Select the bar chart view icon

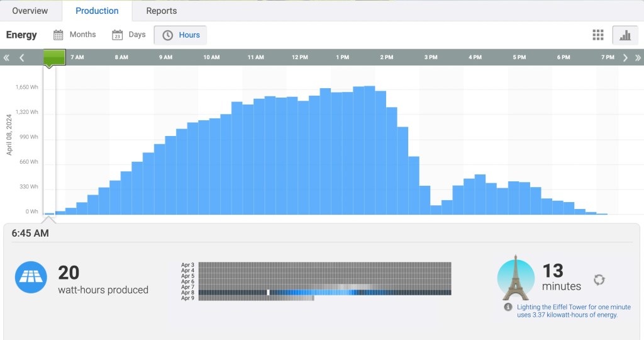625,35
